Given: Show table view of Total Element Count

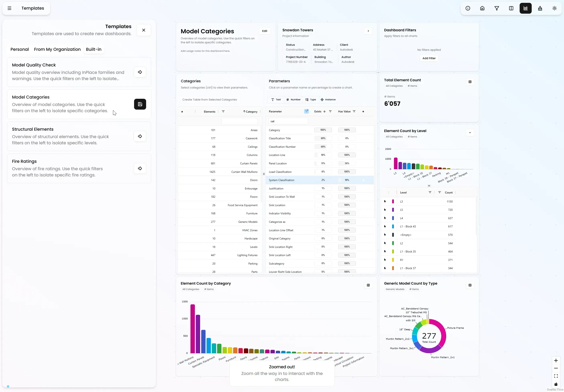Looking at the screenshot, I should point(470,82).
